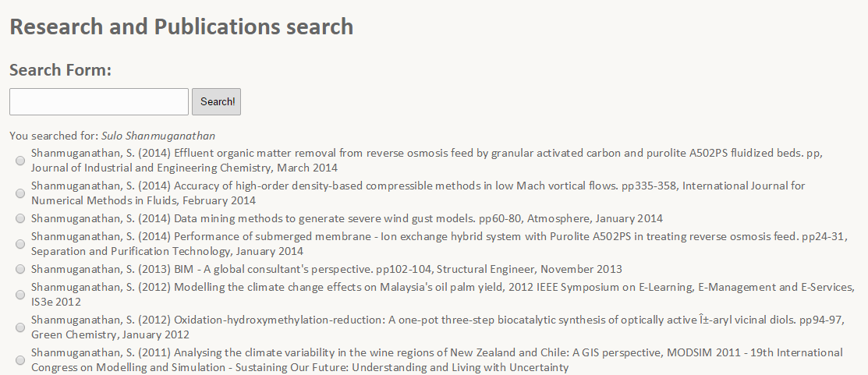Image resolution: width=868 pixels, height=375 pixels.
Task: Choose radio button for Oxidation-hydroxymethylation-reduction entry
Action: (x=20, y=327)
